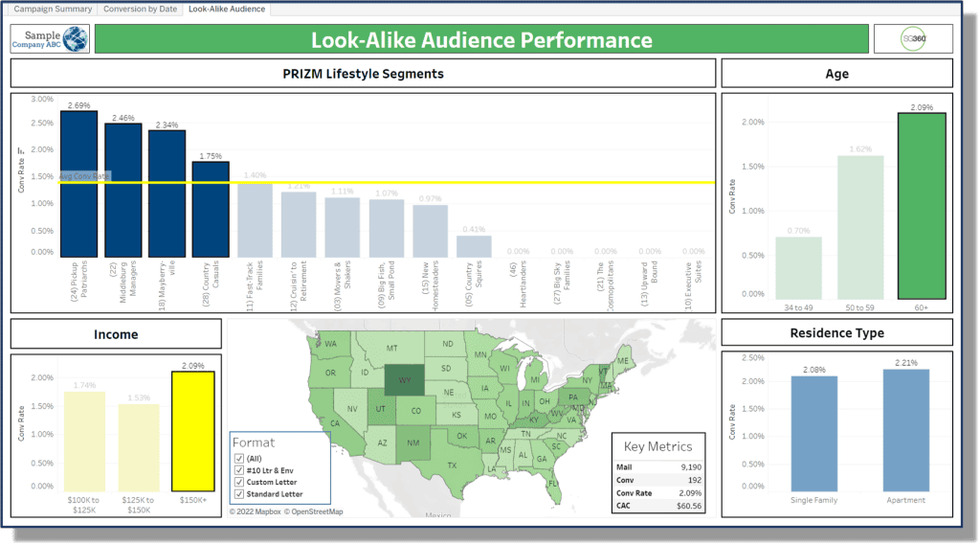
Task: Select the Single Family residence bar
Action: click(x=813, y=434)
